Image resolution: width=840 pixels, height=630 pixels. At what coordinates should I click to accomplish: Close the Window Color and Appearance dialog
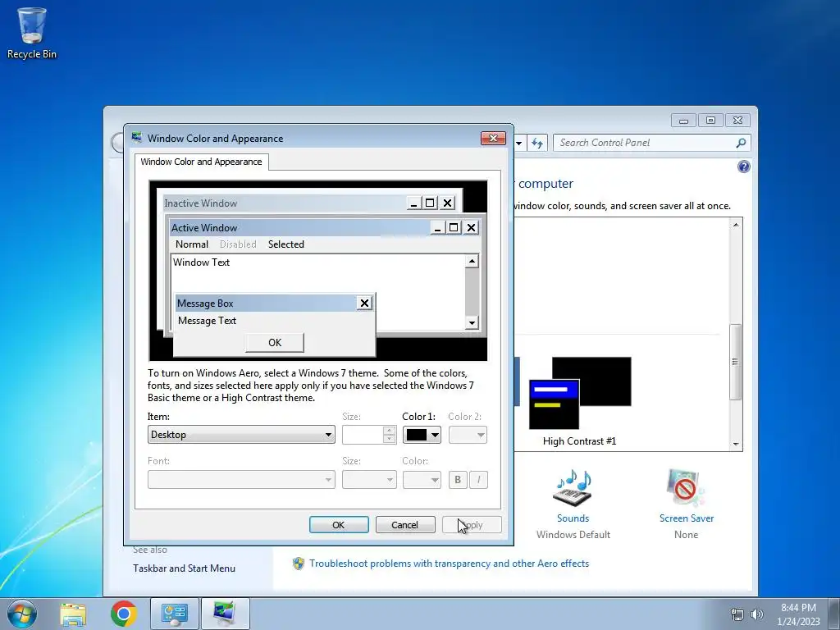pos(493,138)
